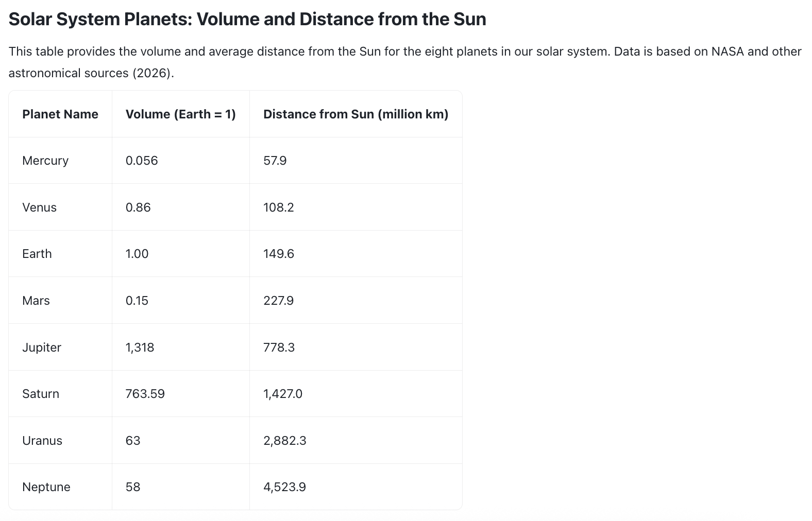Click the Uranus planet cell
The image size is (812, 521).
[x=42, y=441]
